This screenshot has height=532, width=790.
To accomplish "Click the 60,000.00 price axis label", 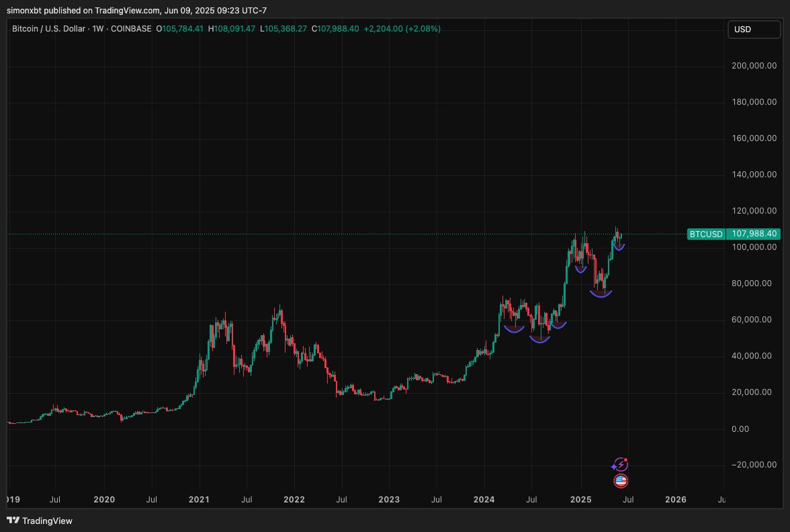I will [751, 320].
